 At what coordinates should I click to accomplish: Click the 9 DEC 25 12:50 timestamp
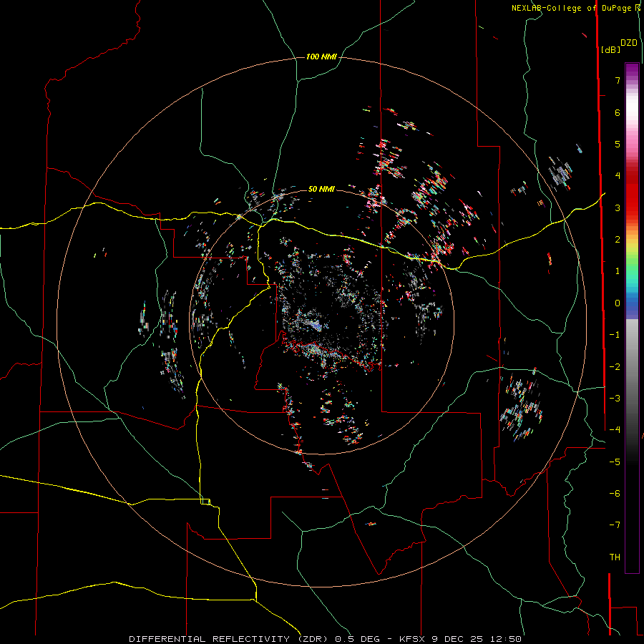(477, 639)
